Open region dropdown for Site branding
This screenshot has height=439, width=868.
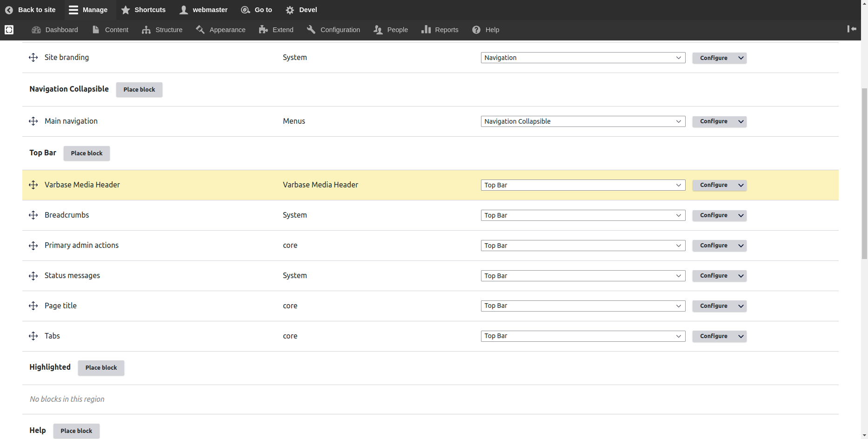[582, 58]
